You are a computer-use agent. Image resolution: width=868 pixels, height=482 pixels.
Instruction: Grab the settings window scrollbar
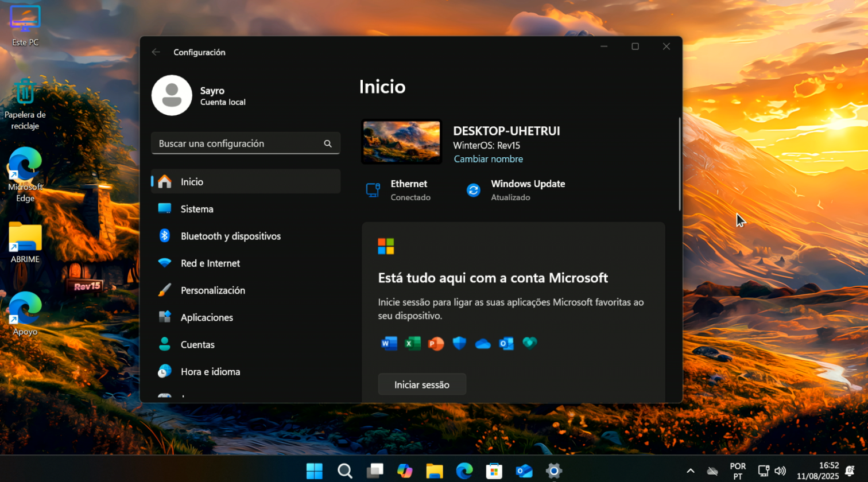(x=679, y=164)
